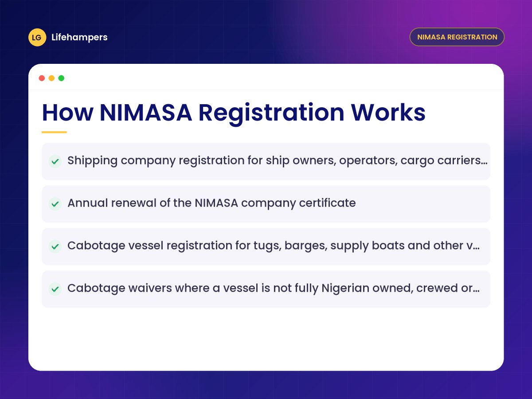Screen dimensions: 532x399
Task: Click checkmark beside Cabotage vessel registration
Action: 55,246
